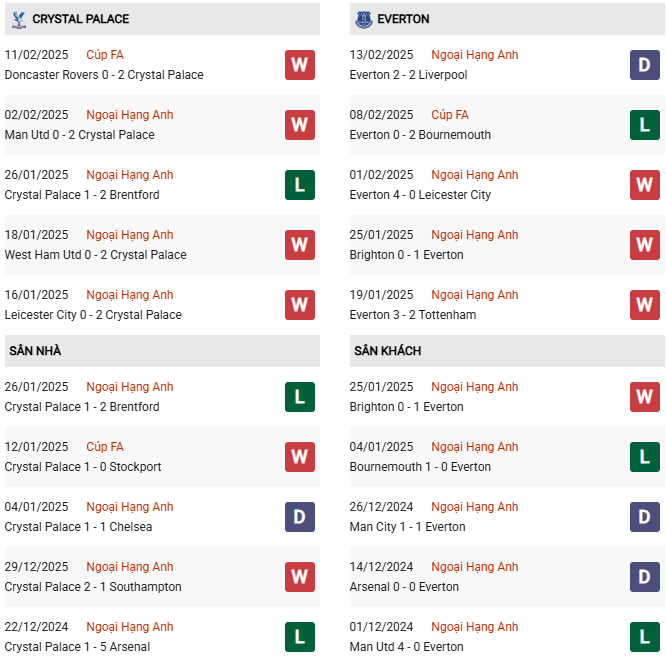Open the CRYSTAL PALACE team header
Screen dimensions: 666x659
click(80, 19)
